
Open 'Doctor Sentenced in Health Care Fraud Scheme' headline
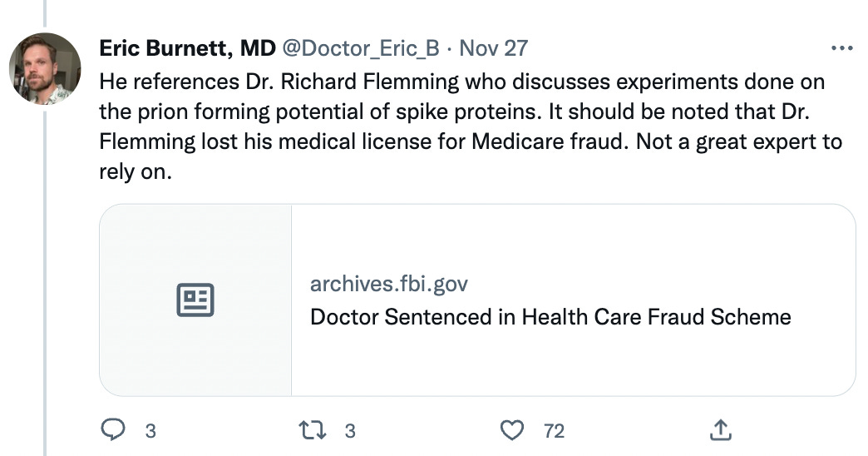[550, 317]
